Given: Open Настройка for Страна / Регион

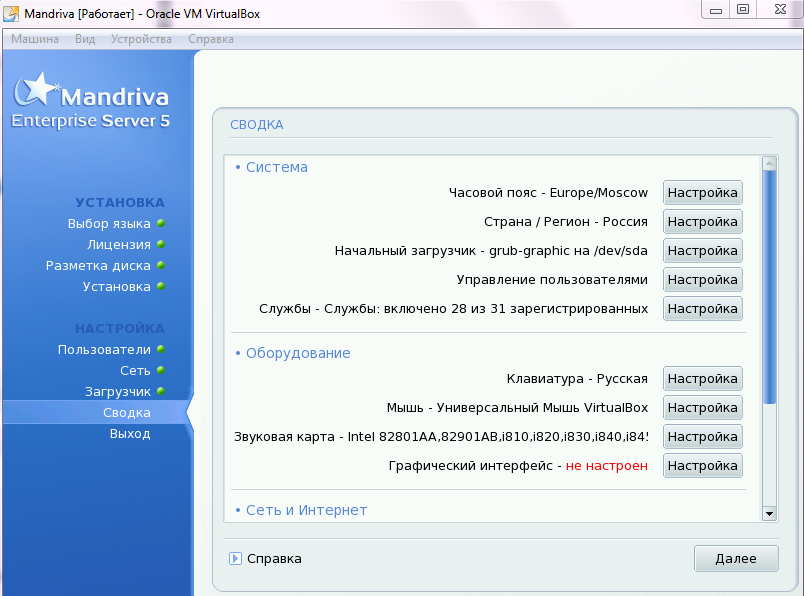Looking at the screenshot, I should [x=702, y=222].
